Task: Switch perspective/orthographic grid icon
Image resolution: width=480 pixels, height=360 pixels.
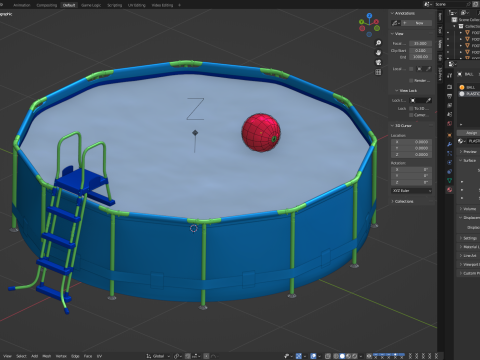Action: click(378, 72)
